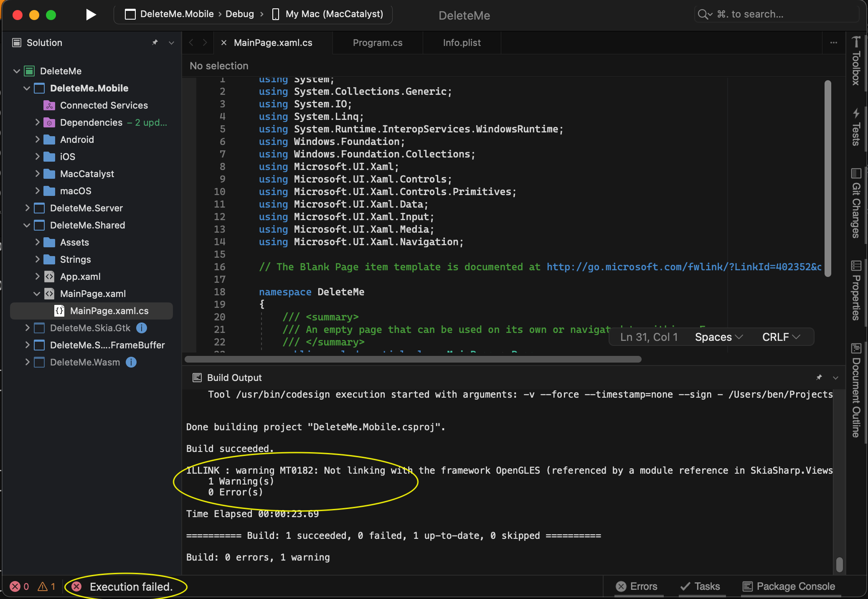The height and width of the screenshot is (599, 868).
Task: Pin the Build Output panel
Action: pos(819,378)
